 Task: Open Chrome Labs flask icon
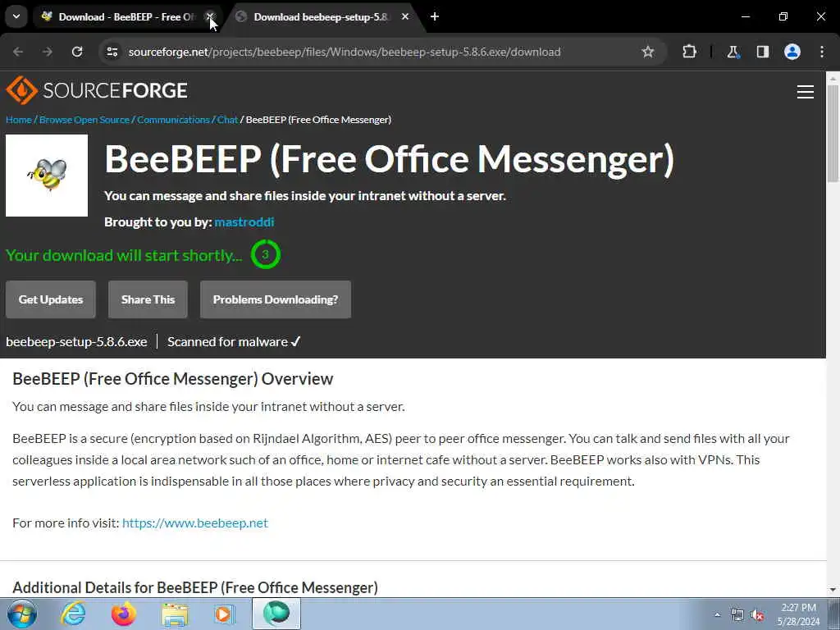(x=733, y=52)
